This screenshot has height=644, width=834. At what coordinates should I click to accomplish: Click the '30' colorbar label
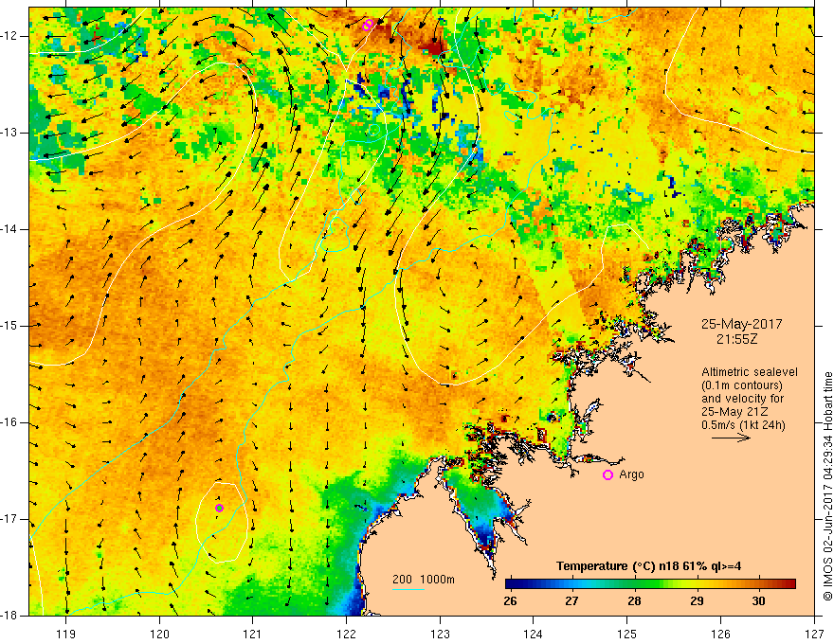coord(758,601)
